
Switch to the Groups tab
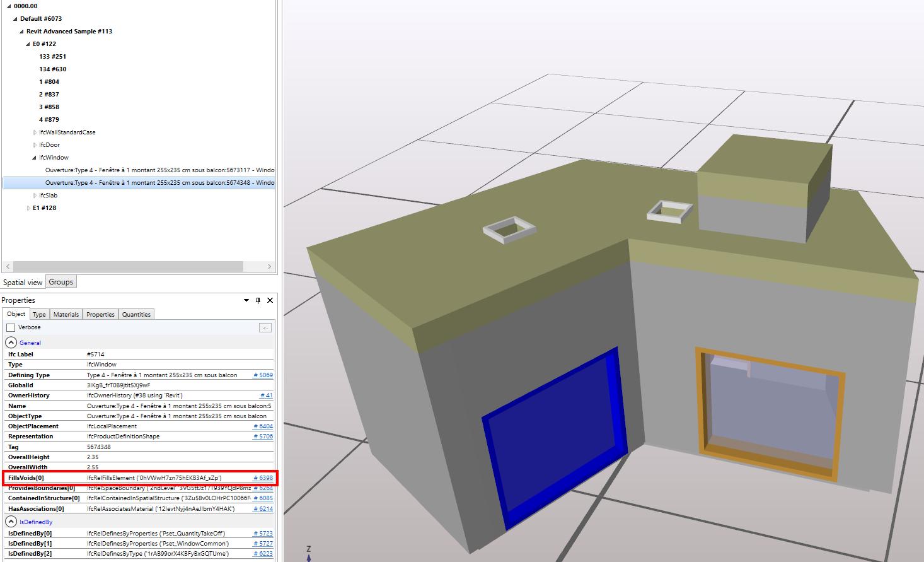[61, 282]
